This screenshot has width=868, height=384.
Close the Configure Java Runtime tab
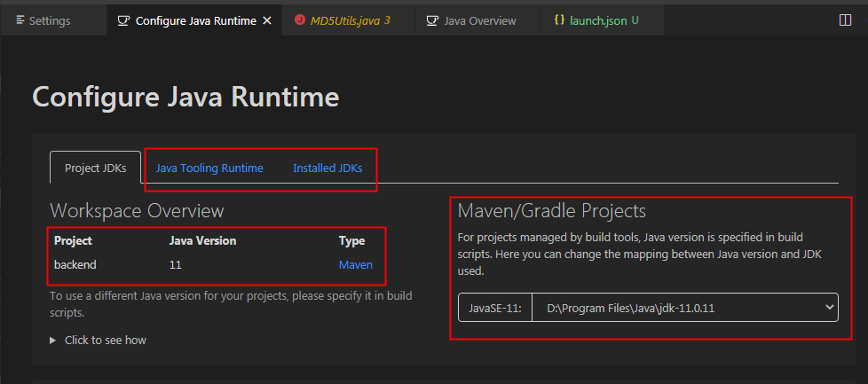267,20
